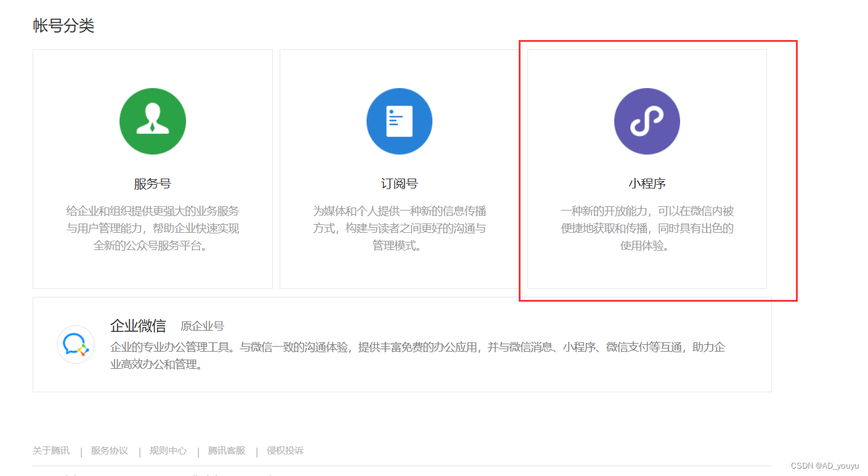Click the 企业微信 description text
The image size is (868, 476).
pos(418,356)
